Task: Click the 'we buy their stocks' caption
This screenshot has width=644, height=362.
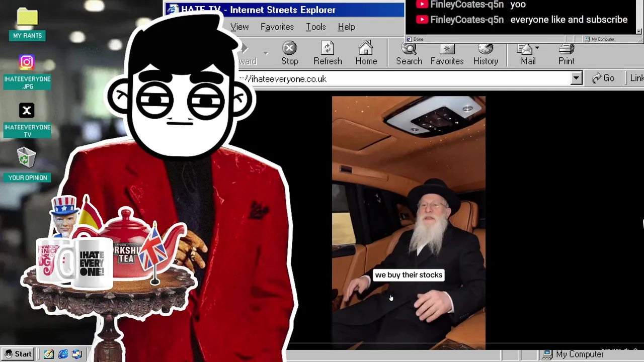Action: (x=409, y=275)
